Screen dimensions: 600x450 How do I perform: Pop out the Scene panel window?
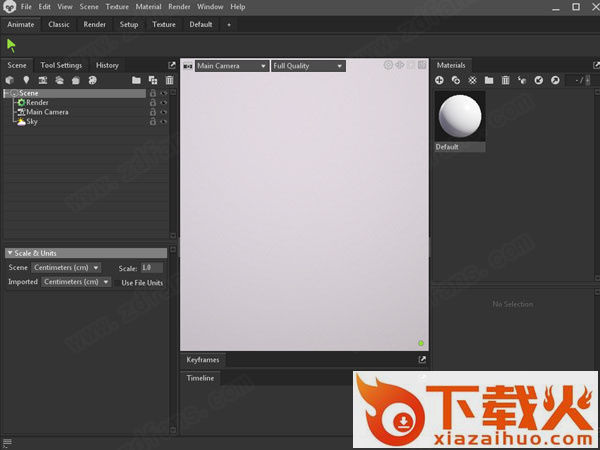[x=172, y=65]
